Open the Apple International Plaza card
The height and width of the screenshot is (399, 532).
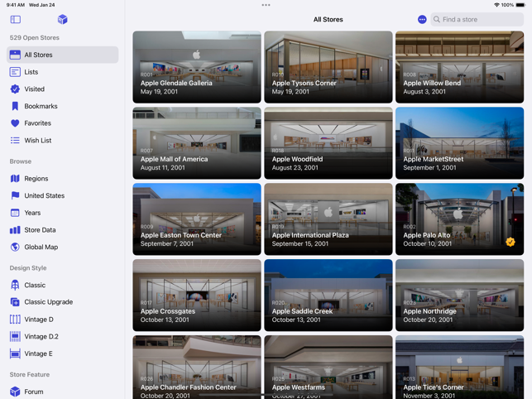pyautogui.click(x=328, y=219)
